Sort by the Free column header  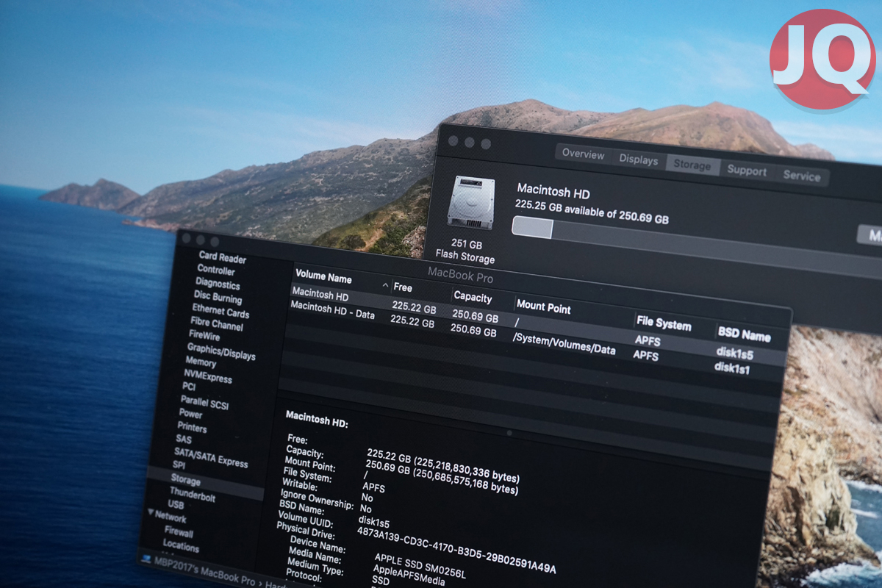pyautogui.click(x=403, y=287)
